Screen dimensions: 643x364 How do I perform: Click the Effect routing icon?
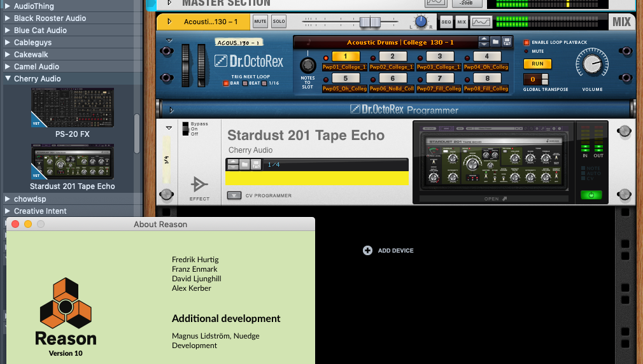[199, 185]
